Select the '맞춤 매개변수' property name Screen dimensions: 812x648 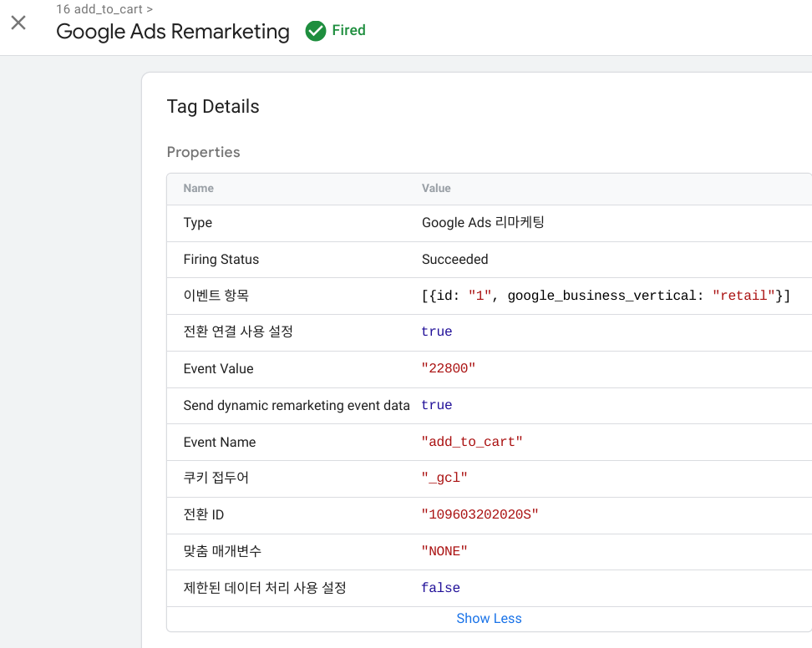(x=222, y=551)
